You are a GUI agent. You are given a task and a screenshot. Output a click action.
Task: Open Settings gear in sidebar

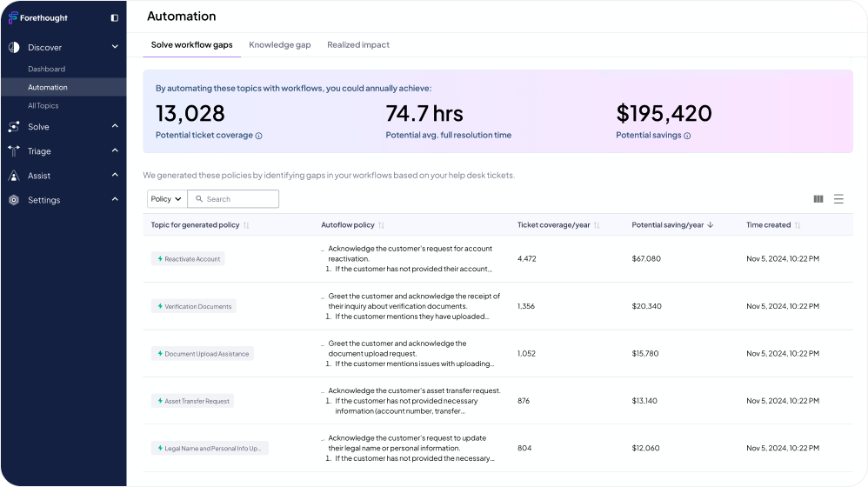point(13,200)
